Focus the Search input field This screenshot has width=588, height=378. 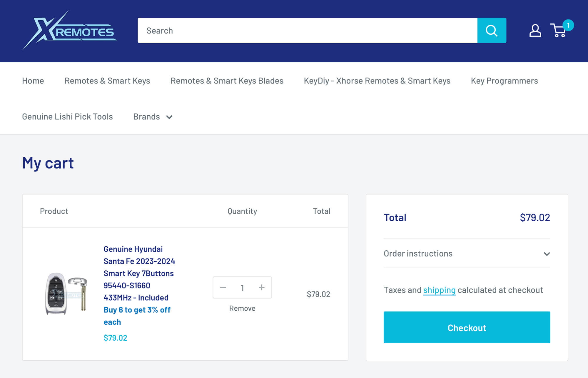tap(308, 31)
